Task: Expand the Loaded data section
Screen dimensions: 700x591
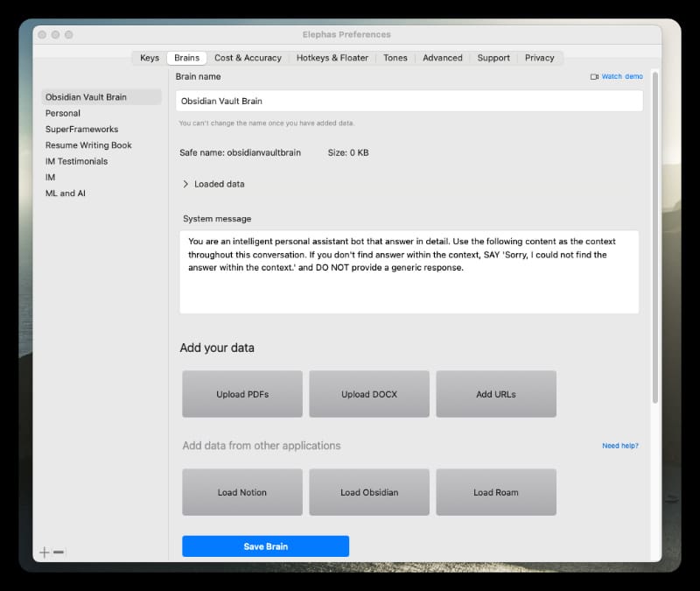Action: (x=186, y=184)
